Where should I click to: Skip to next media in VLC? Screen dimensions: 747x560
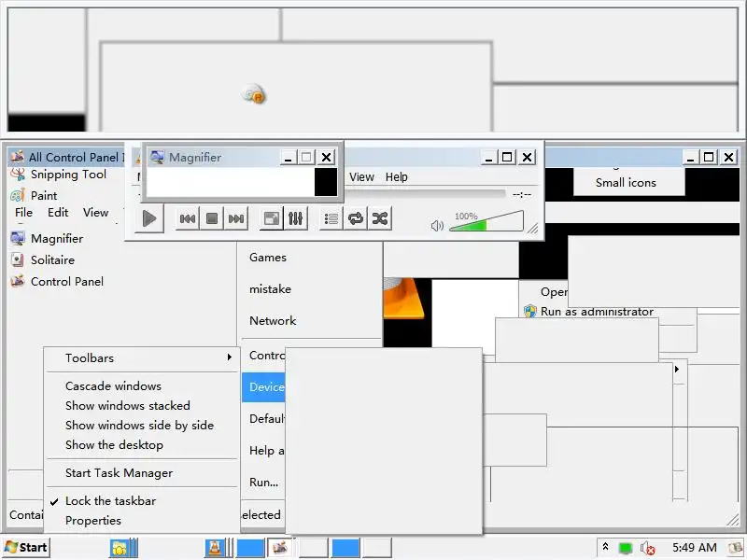click(236, 218)
